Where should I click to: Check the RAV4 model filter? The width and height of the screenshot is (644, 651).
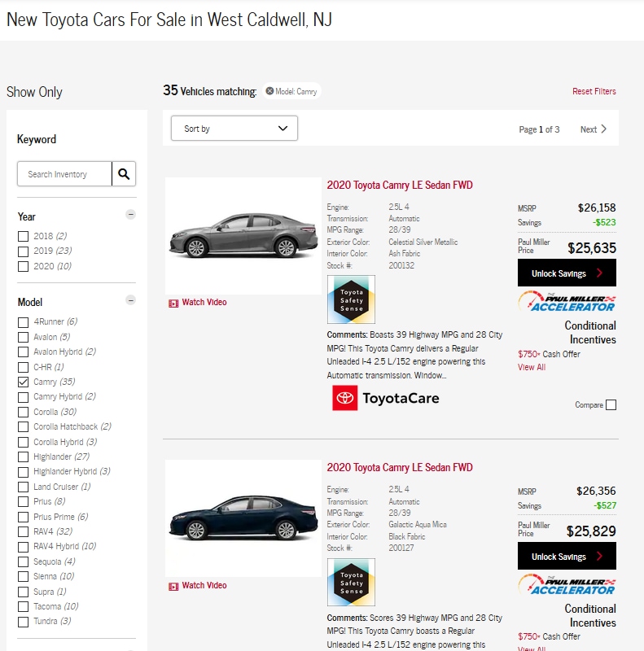click(24, 532)
